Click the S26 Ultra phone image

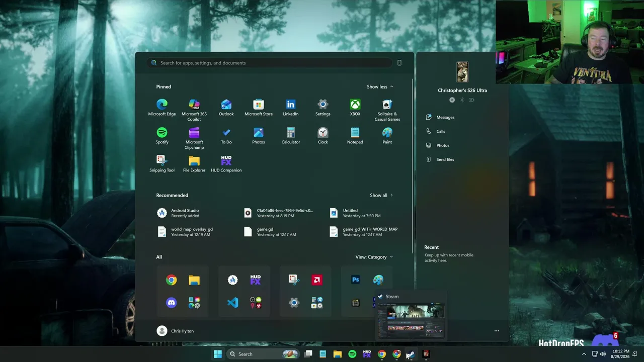coord(462,72)
